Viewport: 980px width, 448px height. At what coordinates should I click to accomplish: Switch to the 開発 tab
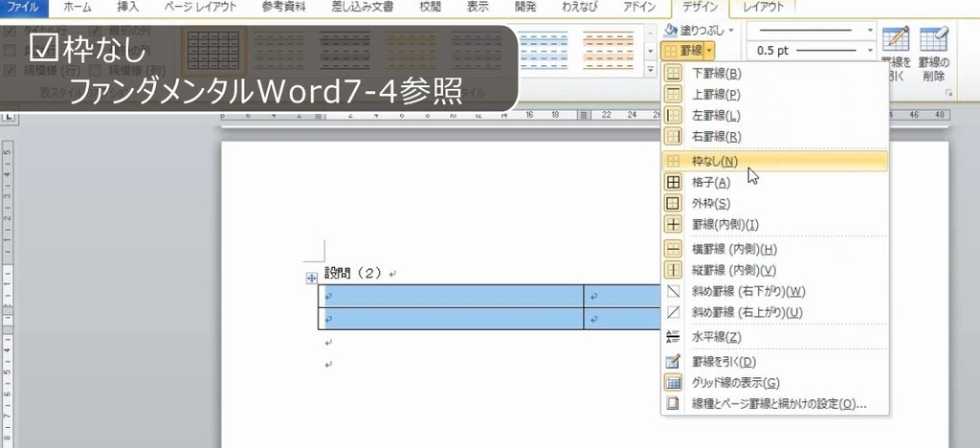click(523, 8)
